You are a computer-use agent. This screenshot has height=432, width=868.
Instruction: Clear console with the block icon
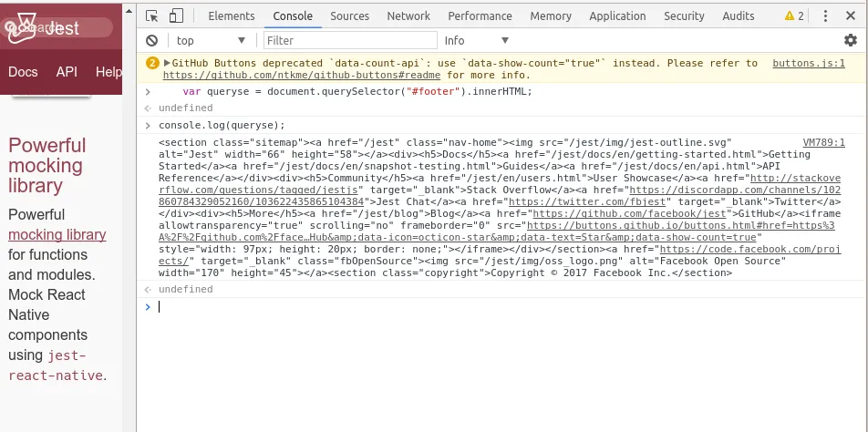(x=151, y=40)
